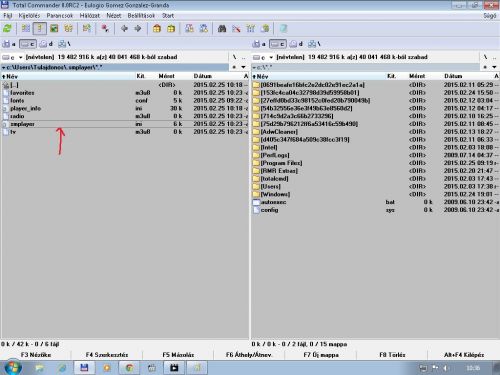Click the unpack files box icon
The image size is (500, 375).
[x=171, y=29]
